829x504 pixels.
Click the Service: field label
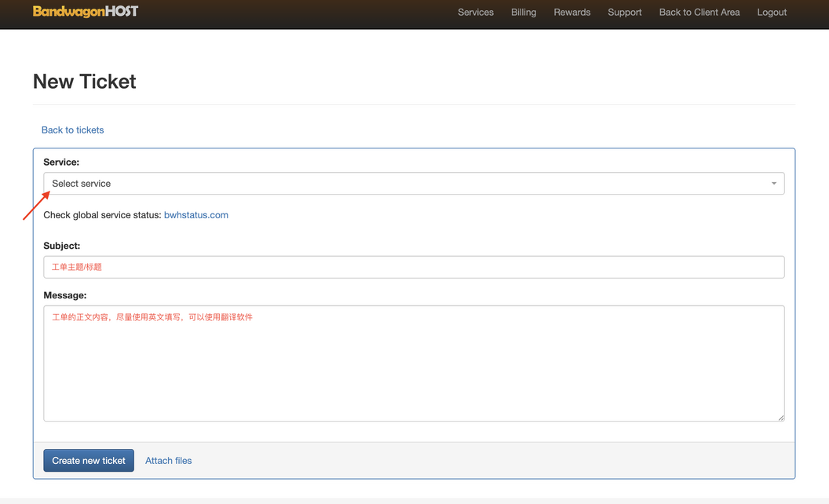pyautogui.click(x=61, y=162)
